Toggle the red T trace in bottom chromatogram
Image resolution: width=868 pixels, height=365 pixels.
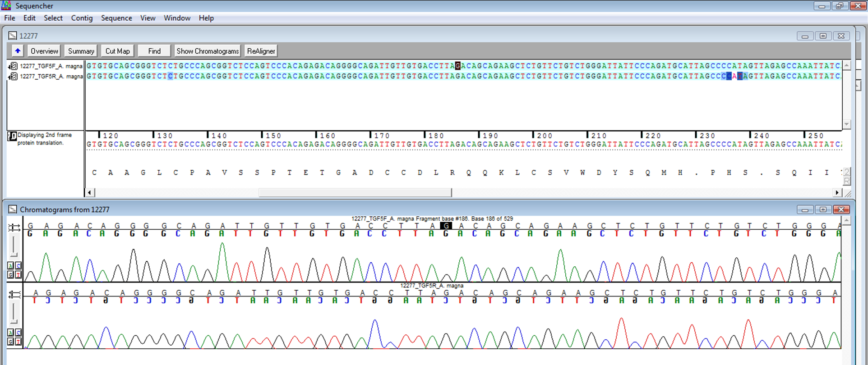[18, 342]
